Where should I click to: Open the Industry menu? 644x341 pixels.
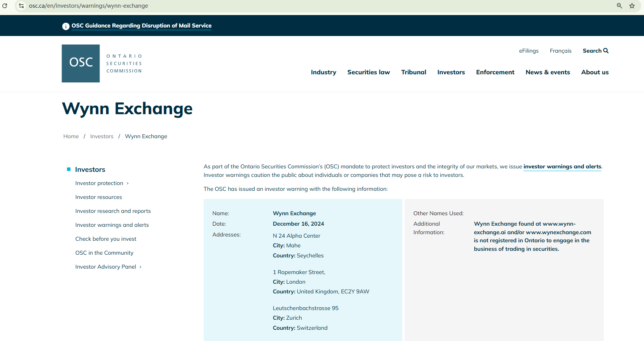323,72
